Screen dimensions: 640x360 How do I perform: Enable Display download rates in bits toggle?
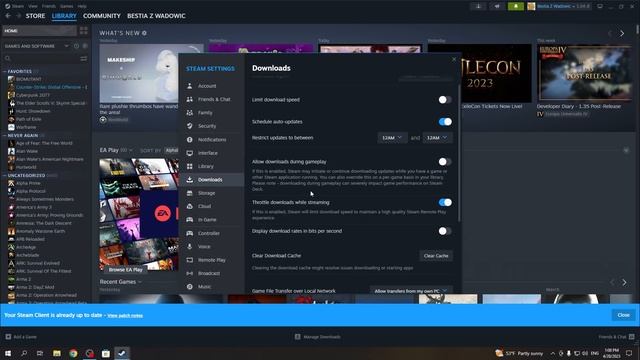tap(444, 231)
